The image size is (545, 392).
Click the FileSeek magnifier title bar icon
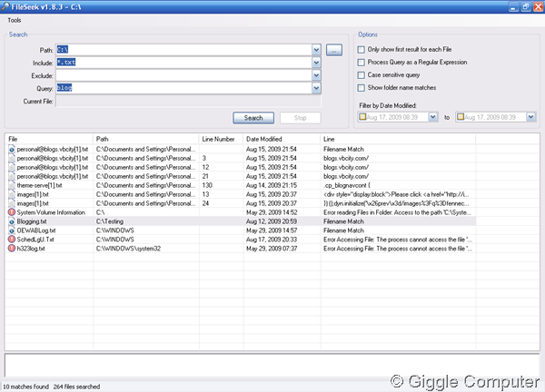click(x=5, y=6)
